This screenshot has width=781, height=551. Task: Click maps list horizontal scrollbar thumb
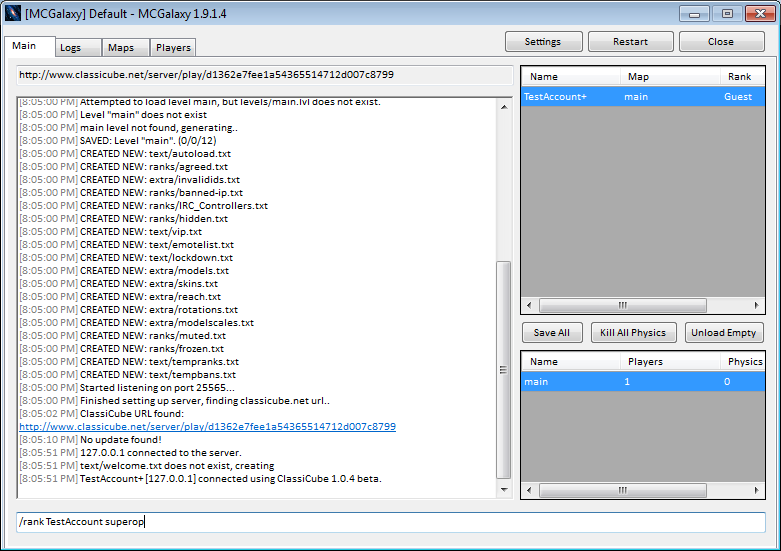coord(623,490)
